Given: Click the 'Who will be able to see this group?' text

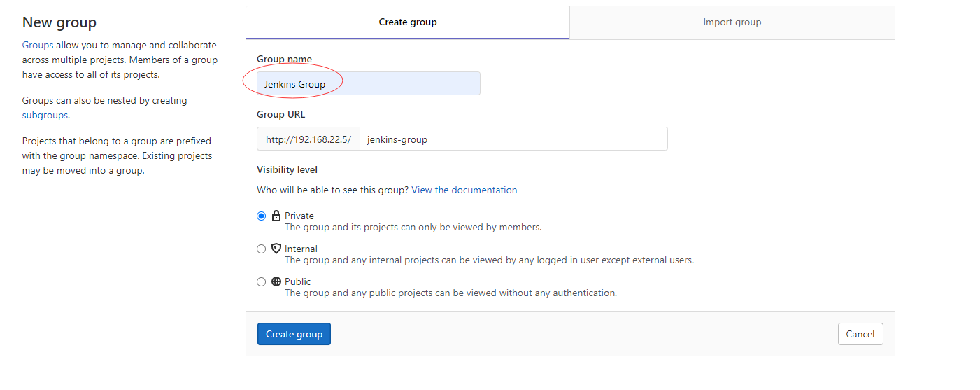Looking at the screenshot, I should (x=333, y=190).
